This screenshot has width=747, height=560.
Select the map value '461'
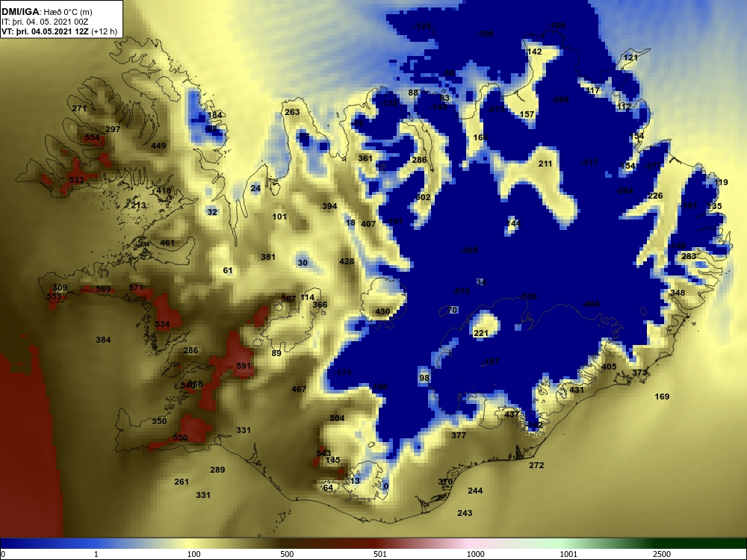point(167,243)
